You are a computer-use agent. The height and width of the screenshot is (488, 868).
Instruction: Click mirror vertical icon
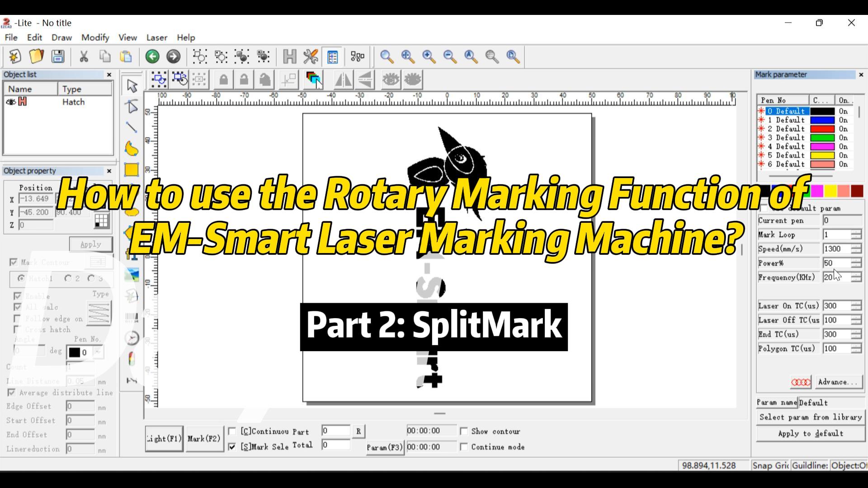365,80
